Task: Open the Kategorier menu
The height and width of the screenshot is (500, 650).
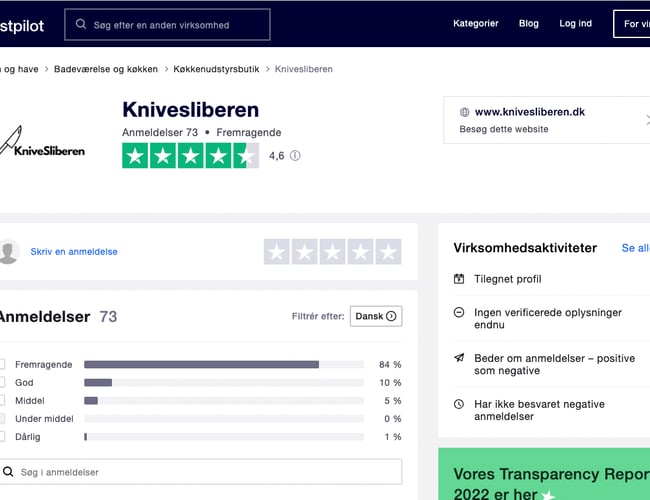Action: pyautogui.click(x=475, y=24)
